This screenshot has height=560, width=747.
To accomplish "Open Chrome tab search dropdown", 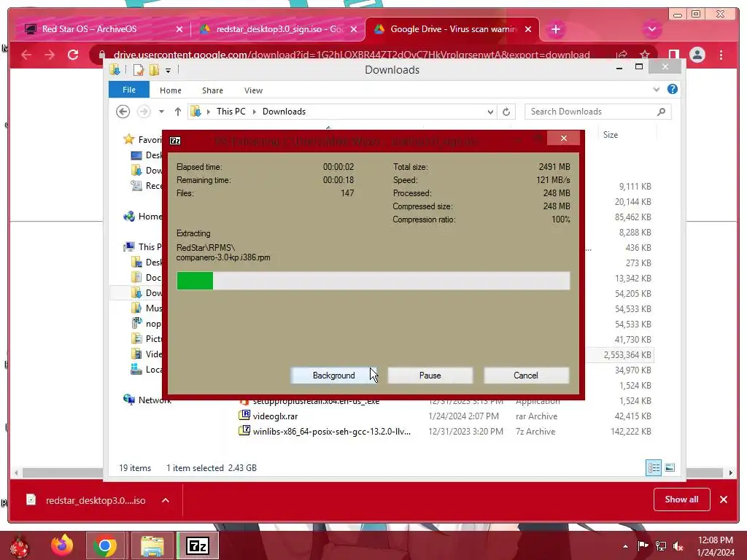I will click(651, 29).
